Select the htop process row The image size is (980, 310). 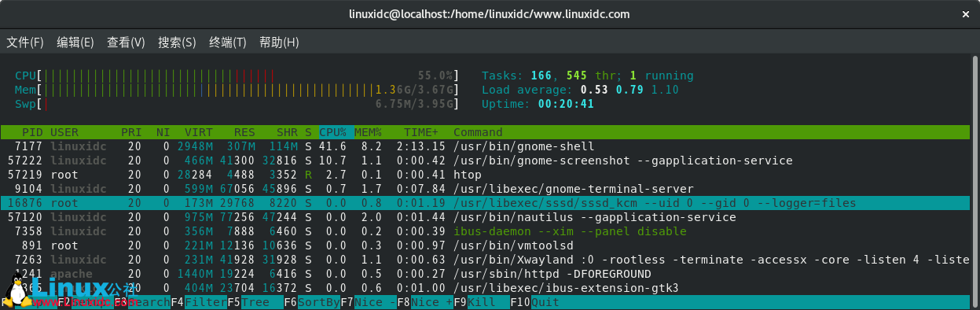tap(486, 175)
